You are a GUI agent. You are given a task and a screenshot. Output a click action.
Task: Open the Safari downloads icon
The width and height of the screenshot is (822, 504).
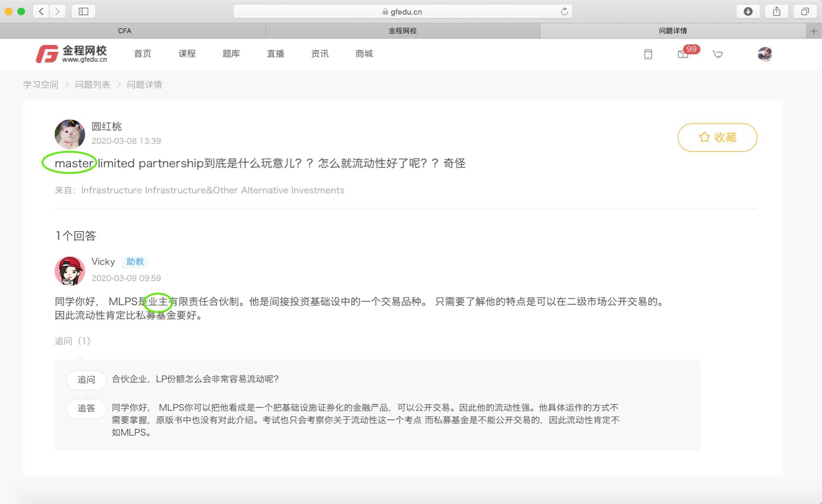click(748, 12)
